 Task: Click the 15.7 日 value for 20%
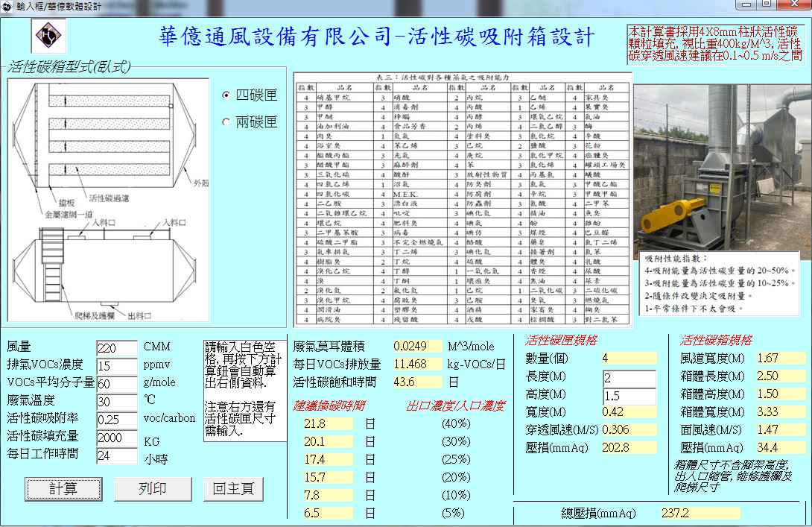point(329,477)
